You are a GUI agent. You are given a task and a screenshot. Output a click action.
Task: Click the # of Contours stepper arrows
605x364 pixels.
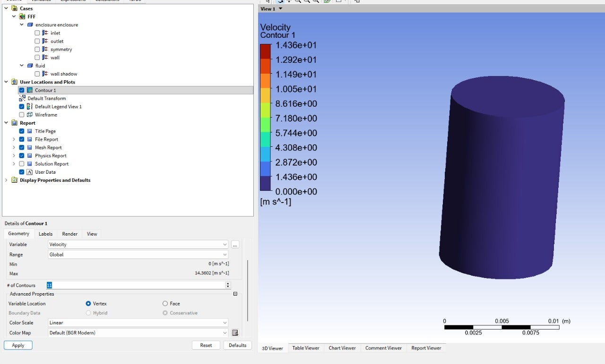228,285
